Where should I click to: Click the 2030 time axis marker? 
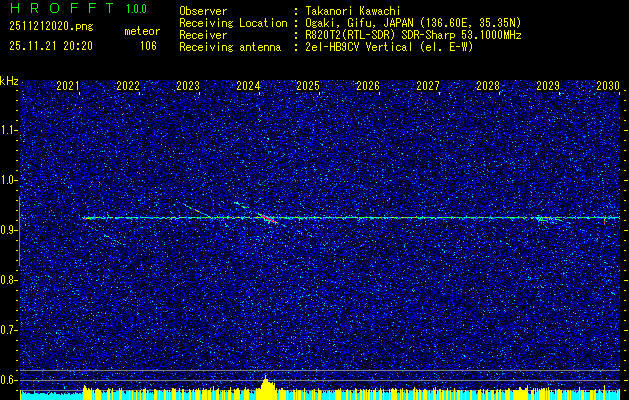[x=608, y=86]
